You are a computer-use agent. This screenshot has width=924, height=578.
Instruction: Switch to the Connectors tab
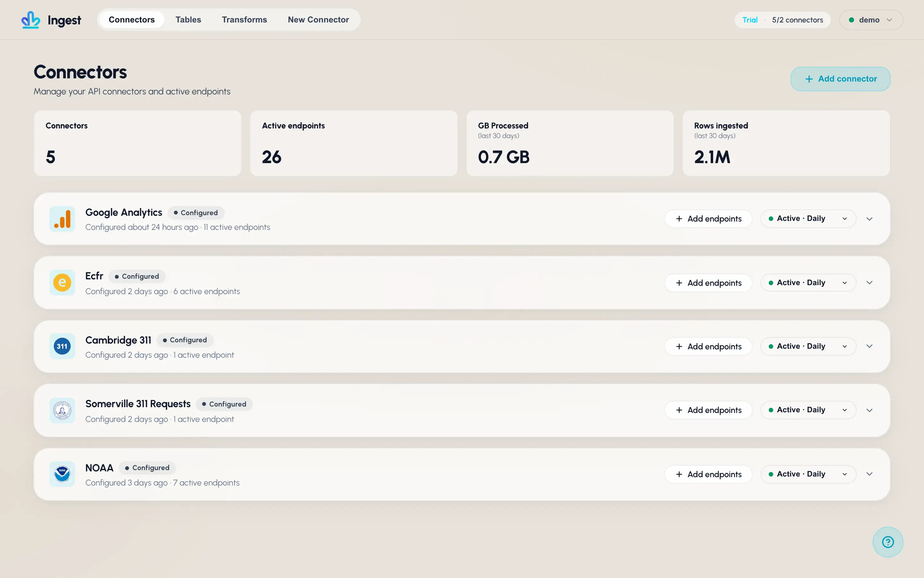coord(132,20)
